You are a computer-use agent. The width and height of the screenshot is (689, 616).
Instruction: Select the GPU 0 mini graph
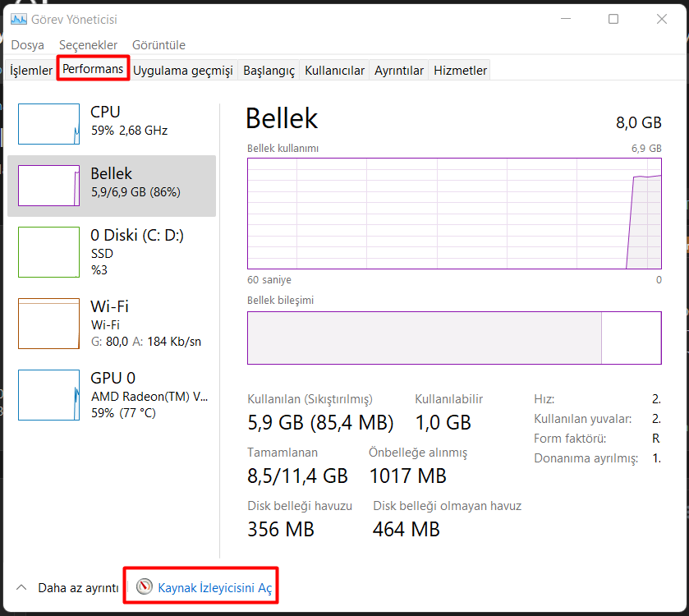48,395
